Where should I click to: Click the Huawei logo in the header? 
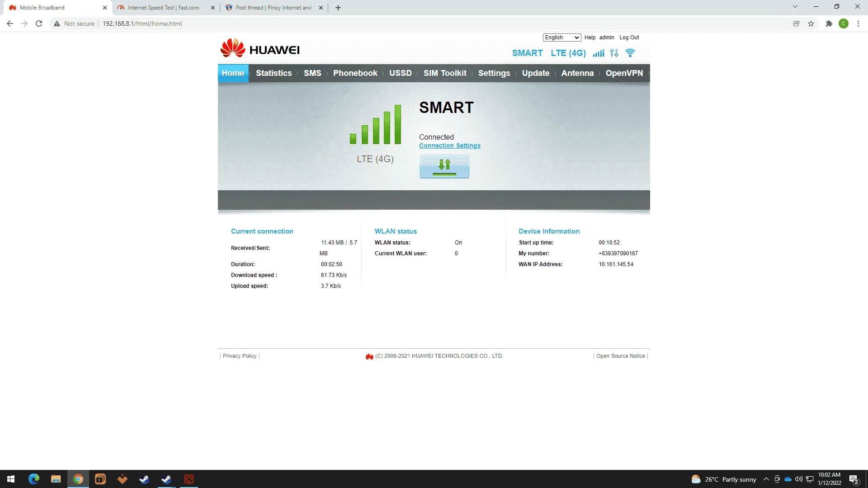coord(260,48)
